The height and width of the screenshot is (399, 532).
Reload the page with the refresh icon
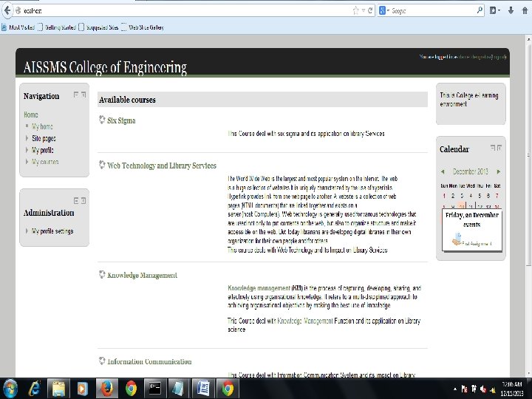[x=370, y=11]
